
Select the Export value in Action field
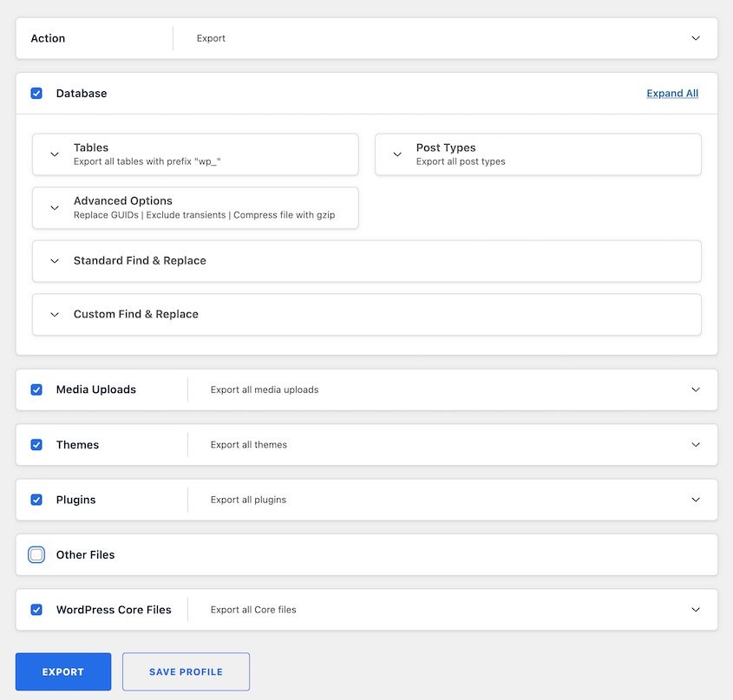(211, 38)
